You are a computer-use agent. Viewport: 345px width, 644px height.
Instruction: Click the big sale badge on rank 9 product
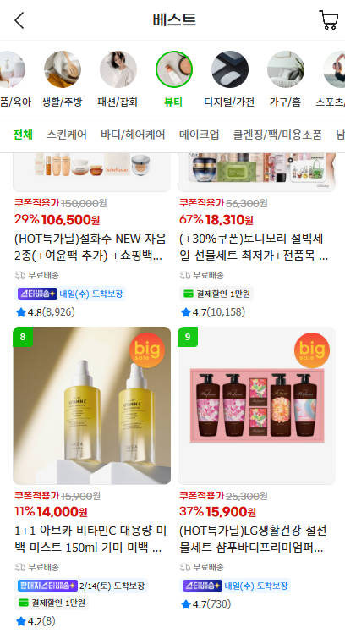[312, 350]
